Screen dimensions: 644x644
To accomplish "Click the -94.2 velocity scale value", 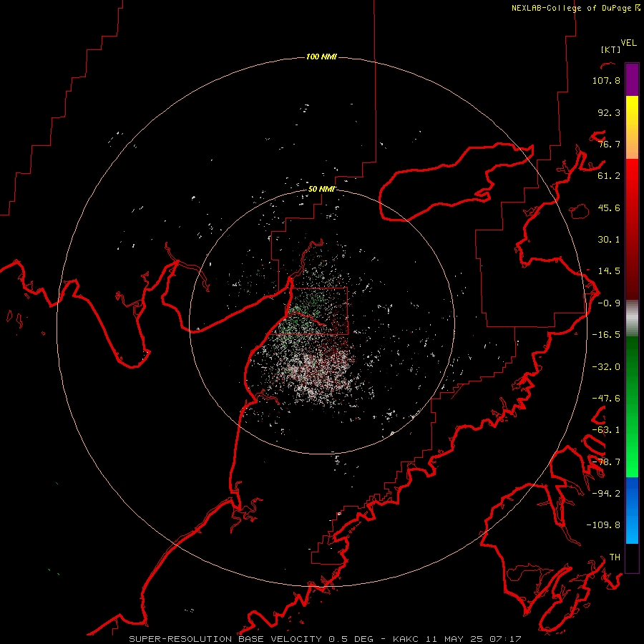I will [606, 494].
